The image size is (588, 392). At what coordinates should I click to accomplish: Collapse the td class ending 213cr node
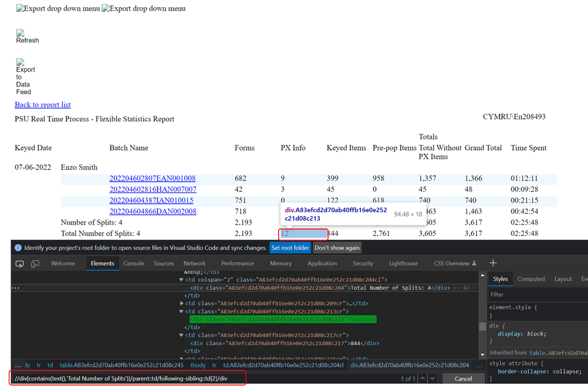(x=181, y=311)
